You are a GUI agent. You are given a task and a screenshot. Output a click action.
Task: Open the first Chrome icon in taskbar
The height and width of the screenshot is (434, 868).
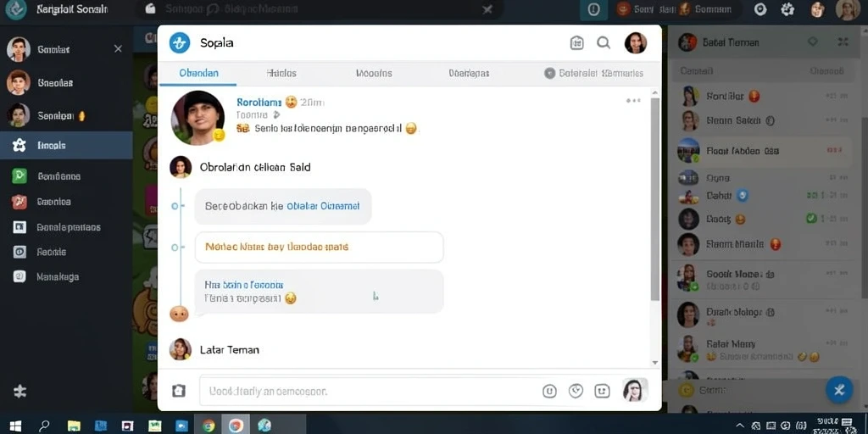pyautogui.click(x=209, y=426)
